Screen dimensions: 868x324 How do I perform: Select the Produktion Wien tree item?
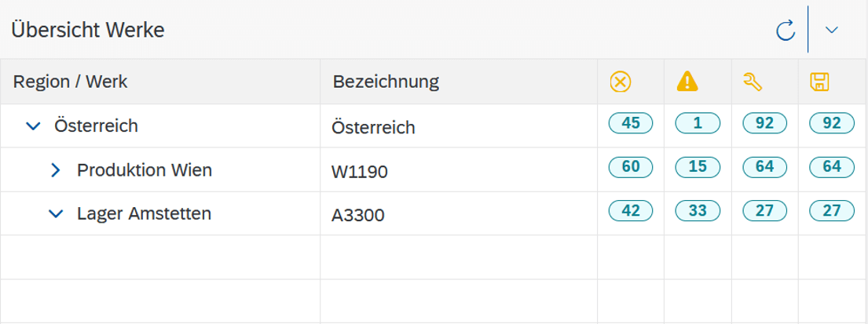point(145,169)
